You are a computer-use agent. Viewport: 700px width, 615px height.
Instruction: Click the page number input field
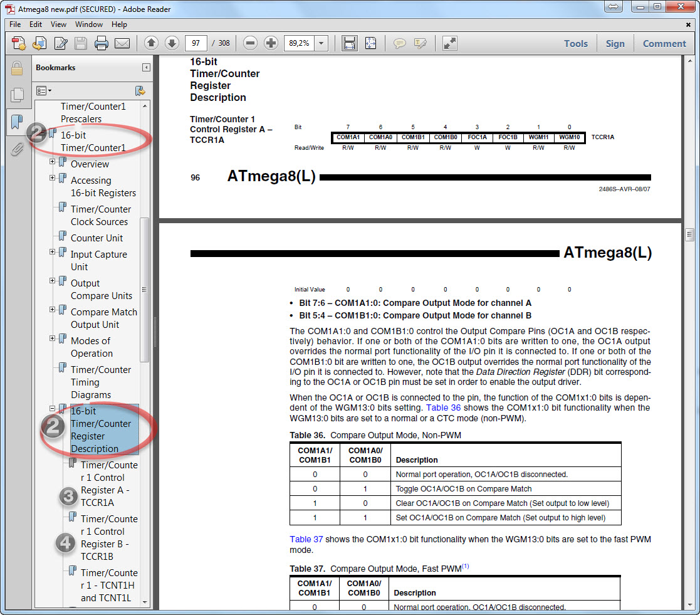[196, 43]
